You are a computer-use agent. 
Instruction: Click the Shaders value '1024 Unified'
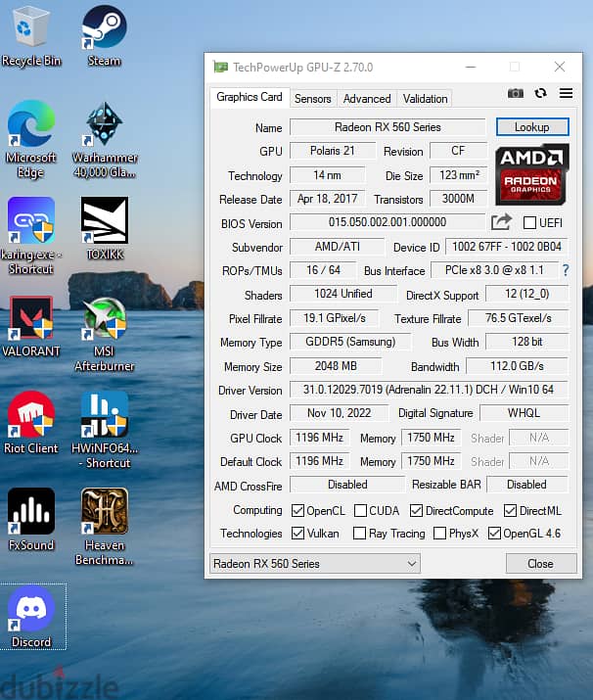pos(343,294)
